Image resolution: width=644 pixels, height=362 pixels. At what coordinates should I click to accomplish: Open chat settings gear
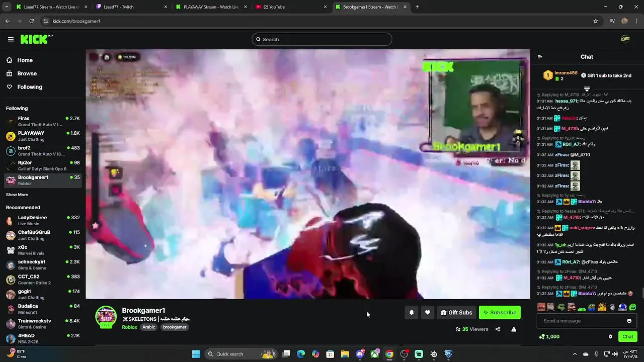point(610,337)
